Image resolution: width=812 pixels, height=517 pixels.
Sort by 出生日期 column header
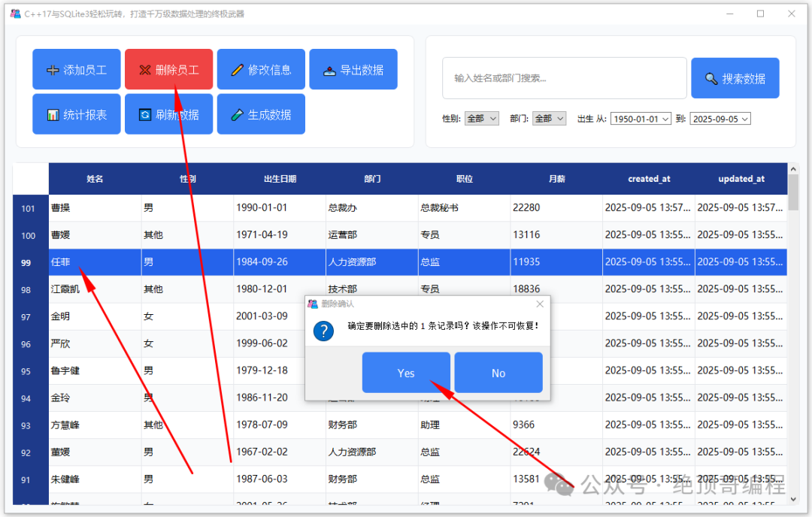[x=280, y=179]
